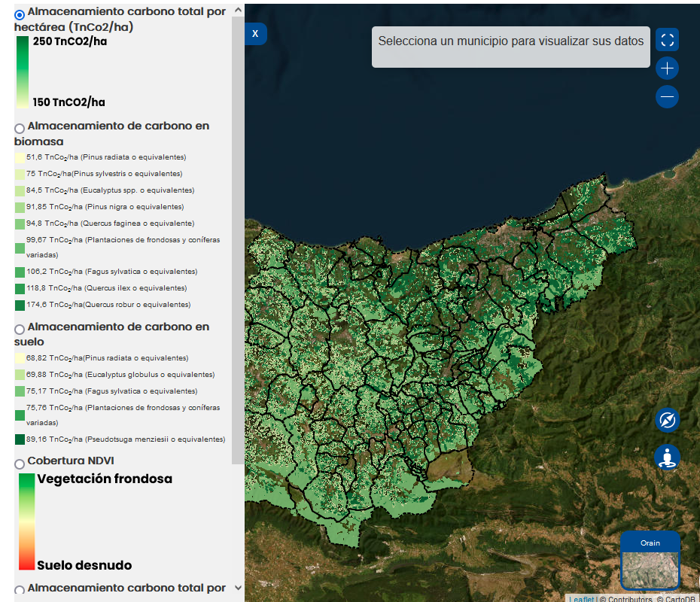Image resolution: width=700 pixels, height=602 pixels.
Task: Click the Pinus radiata 51,6 biomass swatch
Action: [x=20, y=157]
